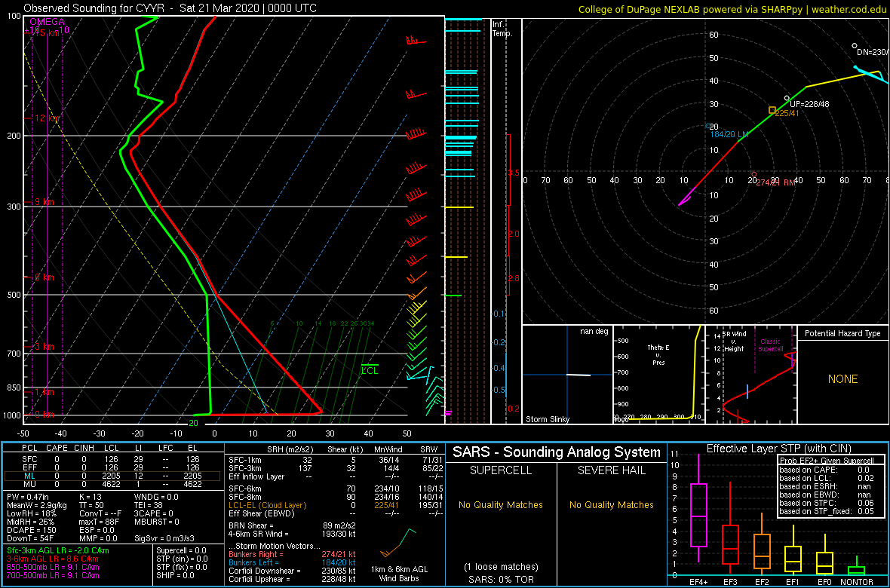Click the PW = 0.47in value
Screen dimensions: 890x588
29,497
